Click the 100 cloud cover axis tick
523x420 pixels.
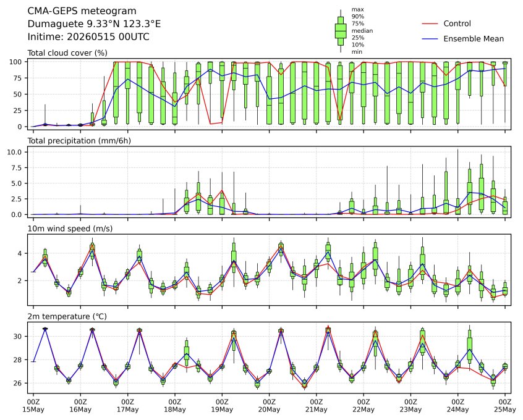(15, 62)
